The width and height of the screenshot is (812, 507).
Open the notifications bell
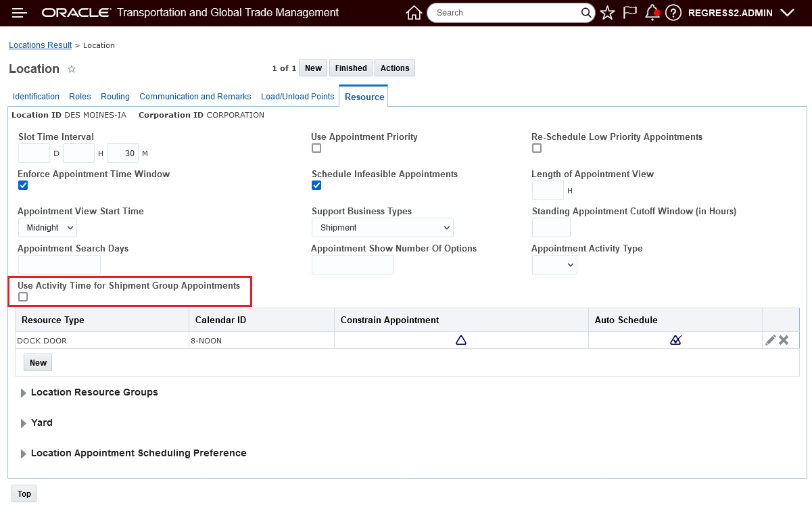(x=652, y=13)
